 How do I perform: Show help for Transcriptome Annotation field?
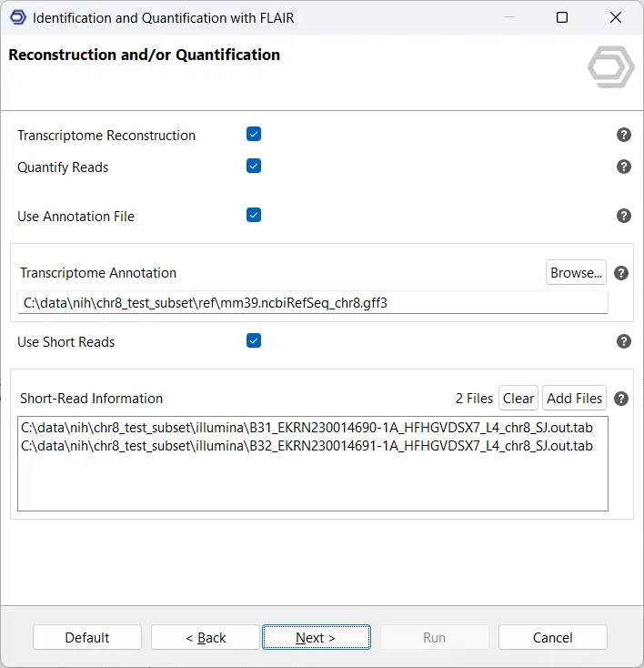[622, 273]
